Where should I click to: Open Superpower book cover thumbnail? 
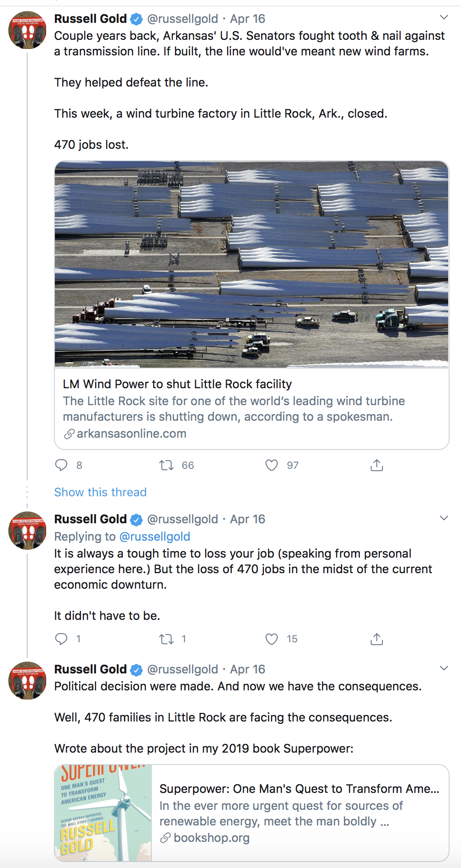(103, 813)
